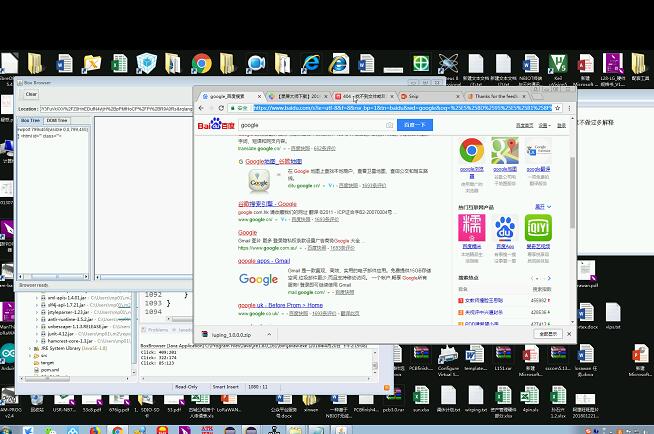Expand the junit-4.12.jar tree node
The image size is (654, 434).
pyautogui.click(x=37, y=334)
